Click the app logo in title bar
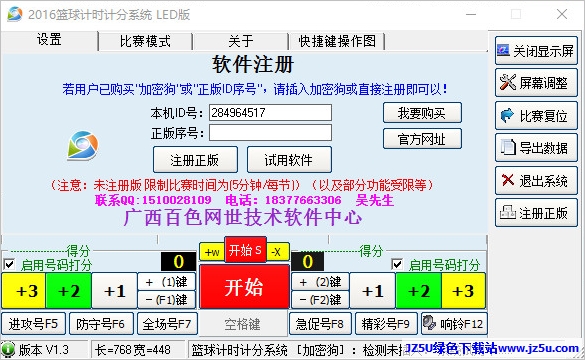This screenshot has height=360, width=585. [x=14, y=14]
